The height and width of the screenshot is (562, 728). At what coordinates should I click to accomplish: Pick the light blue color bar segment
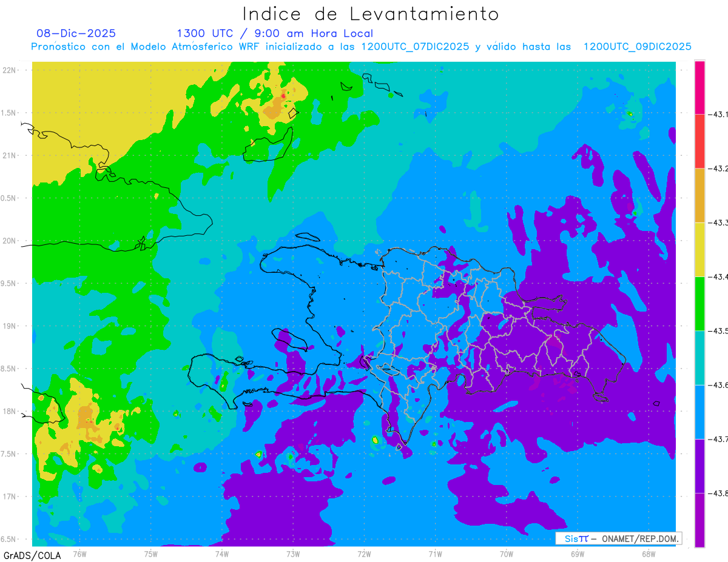point(699,412)
